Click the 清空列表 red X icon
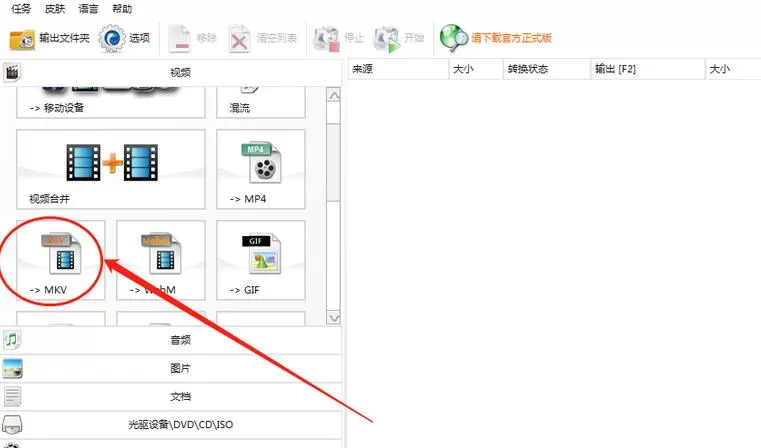The height and width of the screenshot is (448, 761). (x=239, y=38)
